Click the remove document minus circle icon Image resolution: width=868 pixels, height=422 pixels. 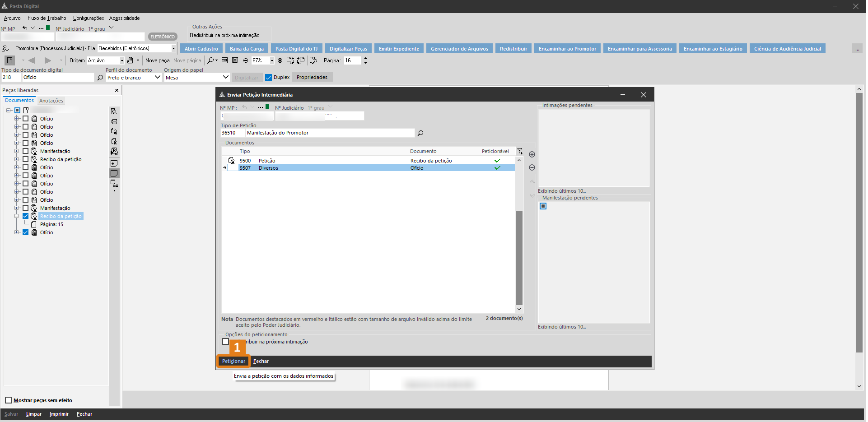pos(532,167)
